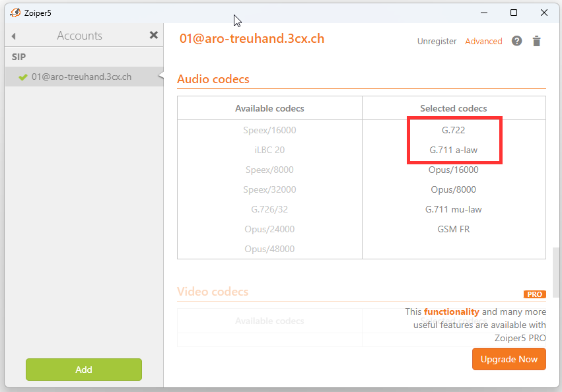
Task: Select Speex/8000 in available codecs
Action: 269,170
